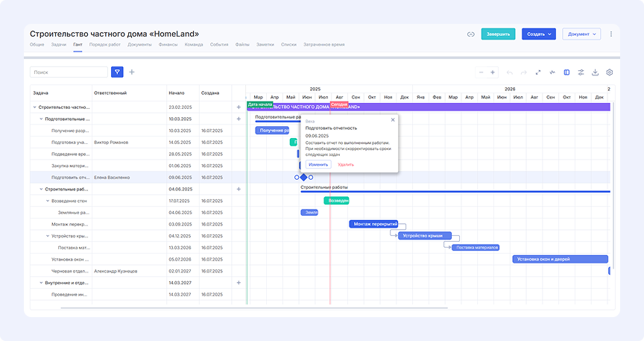Click the «Поиск» search field
Viewport: 644px width, 341px height.
pos(69,72)
